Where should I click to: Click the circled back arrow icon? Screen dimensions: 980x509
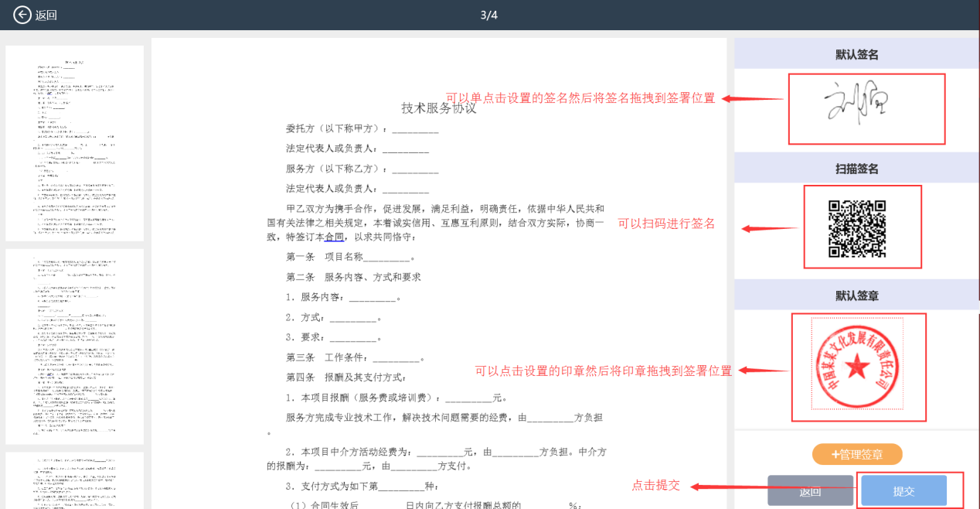pos(22,15)
